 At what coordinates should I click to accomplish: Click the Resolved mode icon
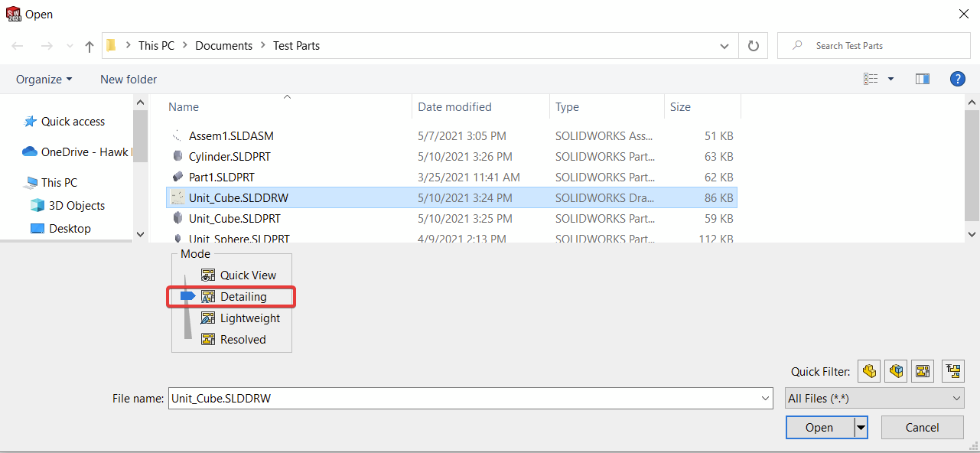tap(208, 339)
